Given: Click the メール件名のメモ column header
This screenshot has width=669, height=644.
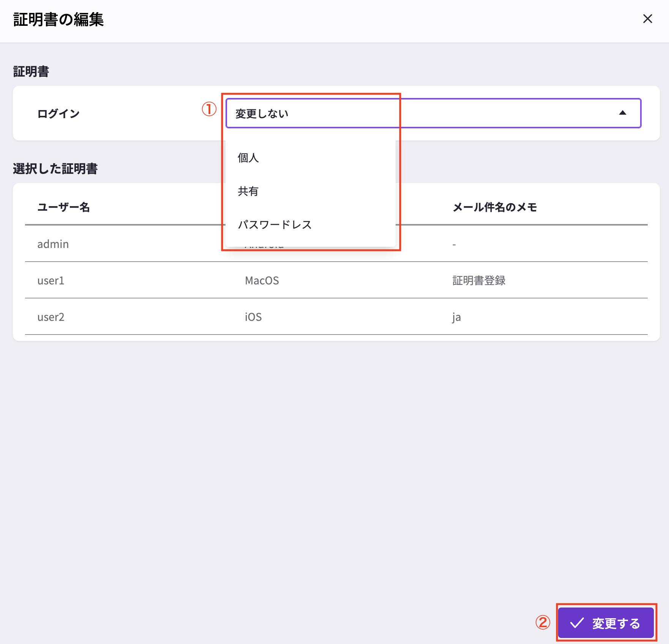Looking at the screenshot, I should pyautogui.click(x=495, y=207).
